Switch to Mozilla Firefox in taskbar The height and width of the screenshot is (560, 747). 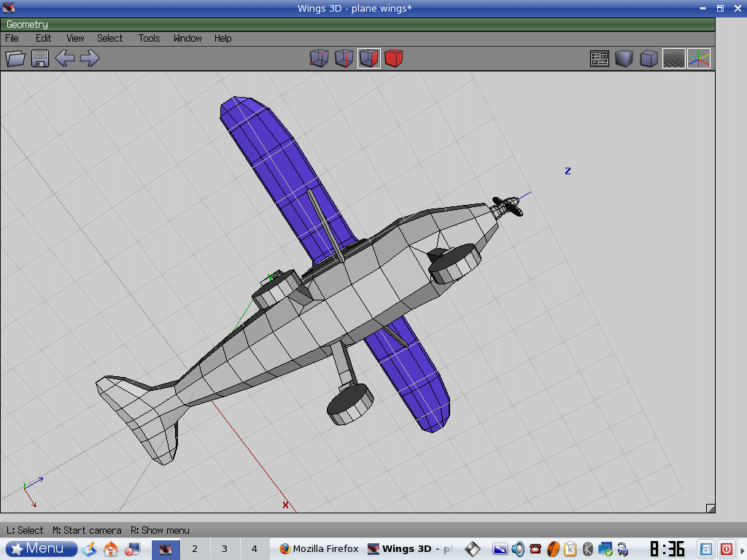(x=318, y=548)
